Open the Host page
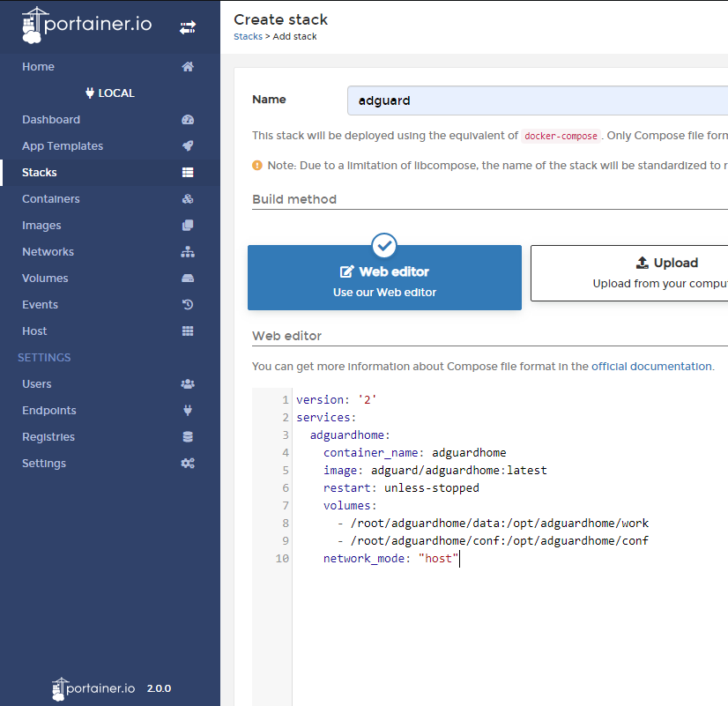728x706 pixels. click(34, 331)
